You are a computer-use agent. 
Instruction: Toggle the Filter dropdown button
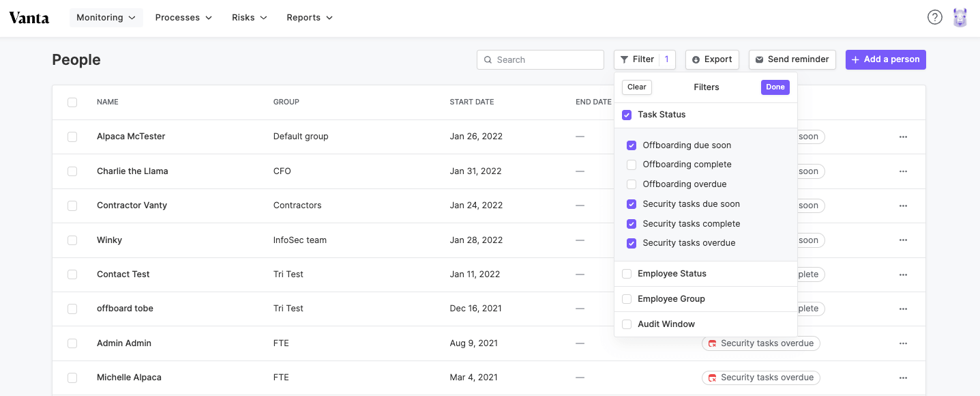click(644, 59)
